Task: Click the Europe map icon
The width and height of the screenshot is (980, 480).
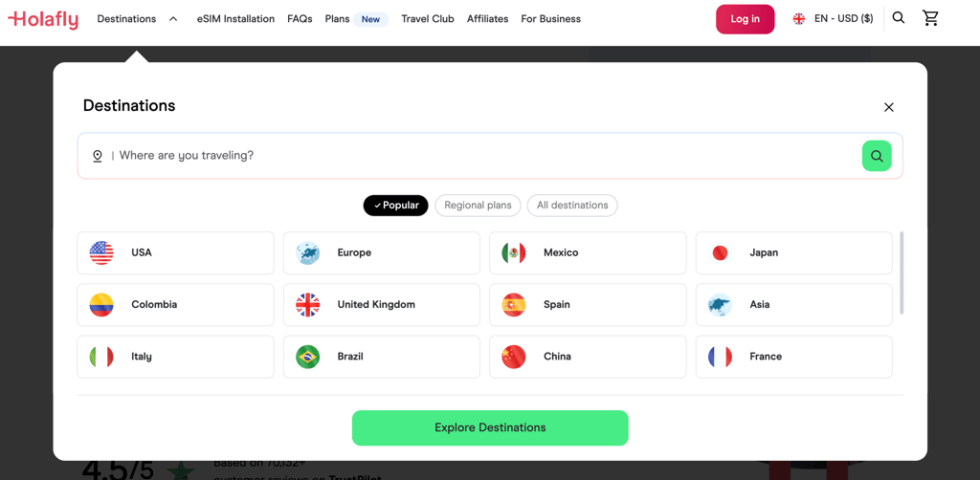Action: pos(307,252)
